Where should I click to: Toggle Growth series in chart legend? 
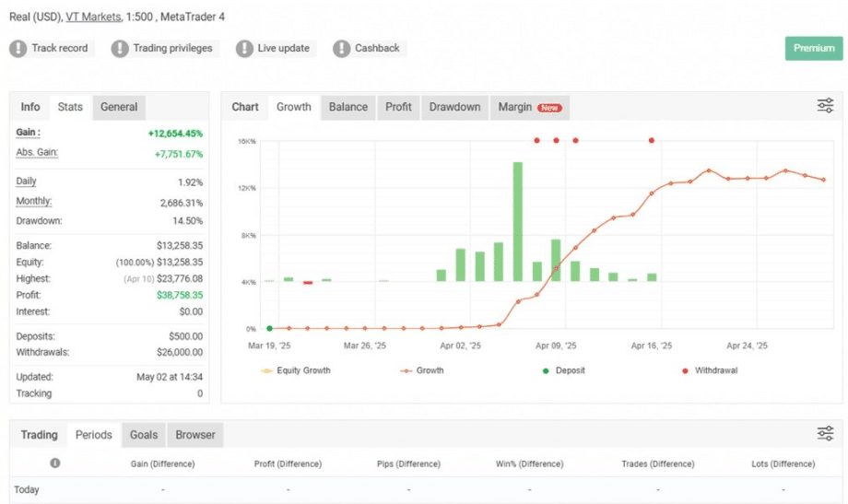pos(422,370)
